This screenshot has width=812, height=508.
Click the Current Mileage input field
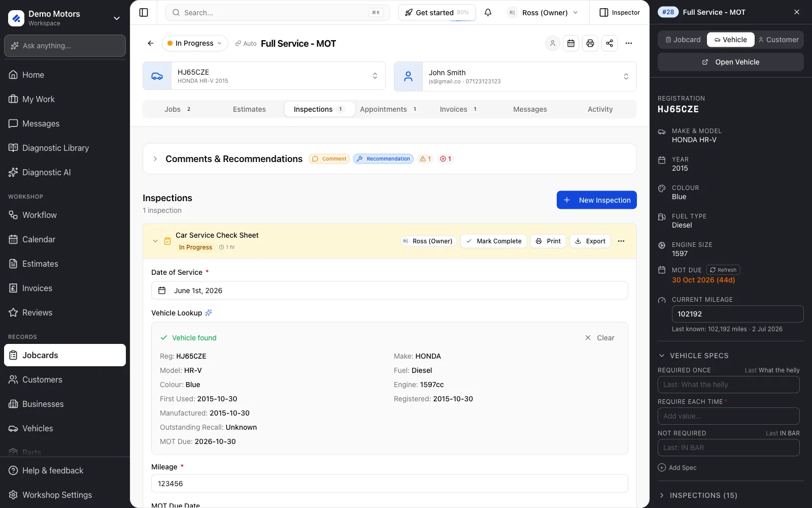tap(738, 314)
